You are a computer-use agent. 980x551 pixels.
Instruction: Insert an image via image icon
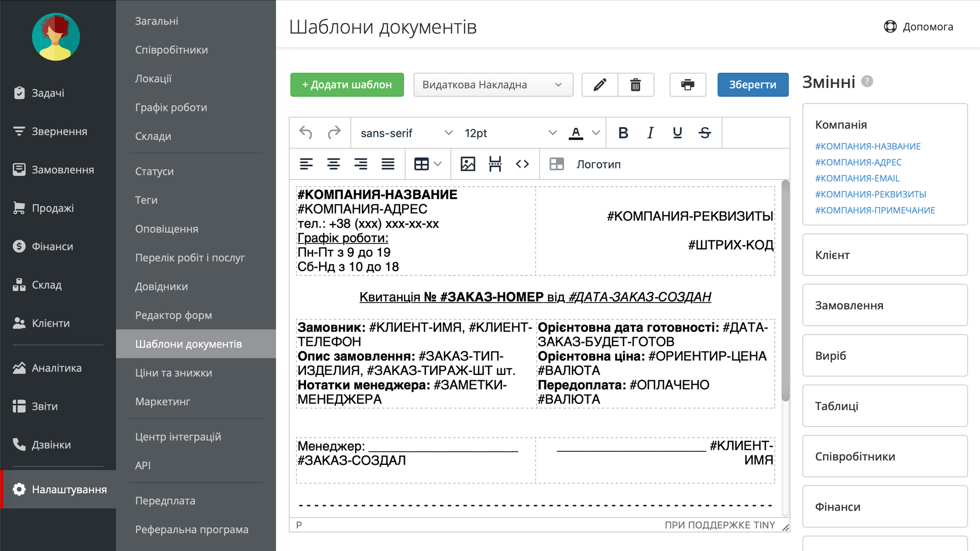pyautogui.click(x=468, y=164)
